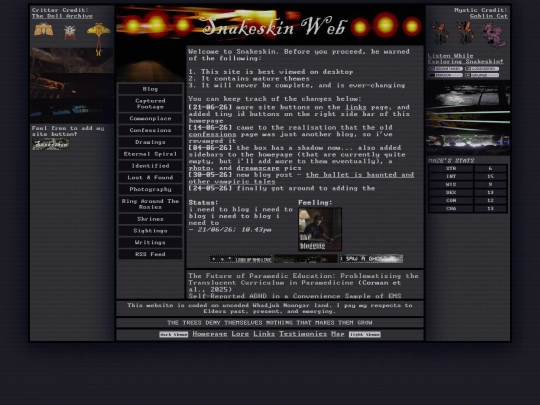Click the INT stat row label
Viewport: 540px width, 405px height.
click(x=451, y=176)
